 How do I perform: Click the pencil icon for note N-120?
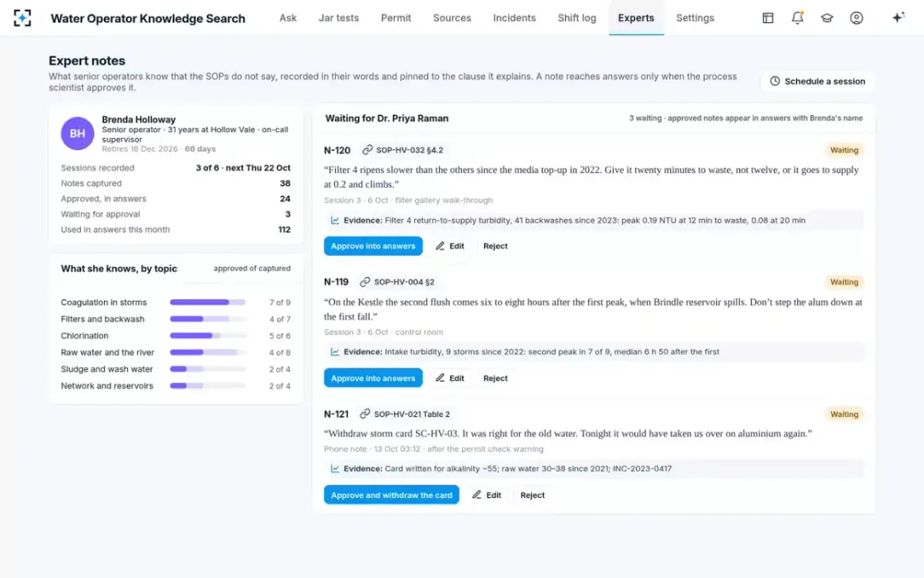440,246
